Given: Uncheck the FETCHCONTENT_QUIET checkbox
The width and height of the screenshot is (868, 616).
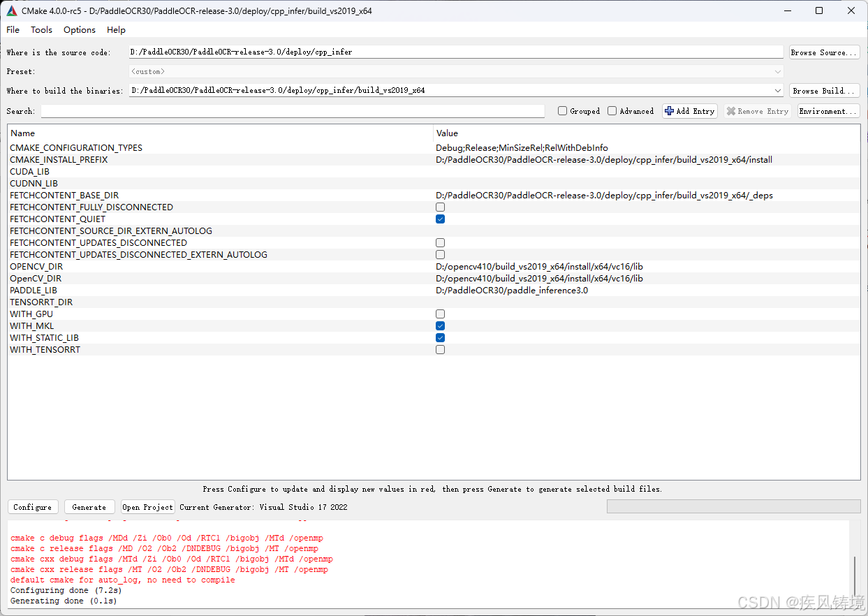Looking at the screenshot, I should (440, 219).
